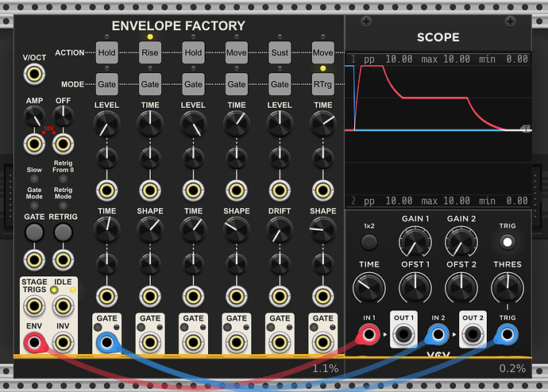The image size is (548, 392).
Task: Click Scope IN 2 blue jack
Action: click(x=438, y=334)
